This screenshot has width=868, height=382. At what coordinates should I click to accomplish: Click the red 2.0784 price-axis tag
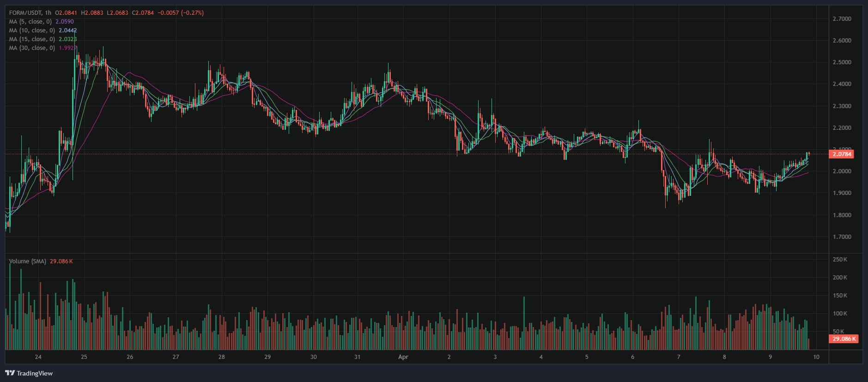[x=842, y=154]
